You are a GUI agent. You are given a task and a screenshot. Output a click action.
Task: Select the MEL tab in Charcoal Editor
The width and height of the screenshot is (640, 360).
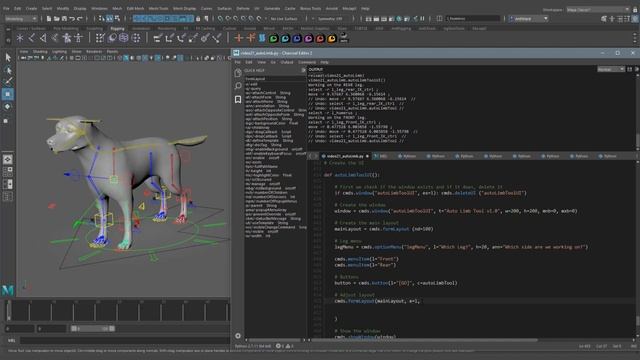coord(380,156)
